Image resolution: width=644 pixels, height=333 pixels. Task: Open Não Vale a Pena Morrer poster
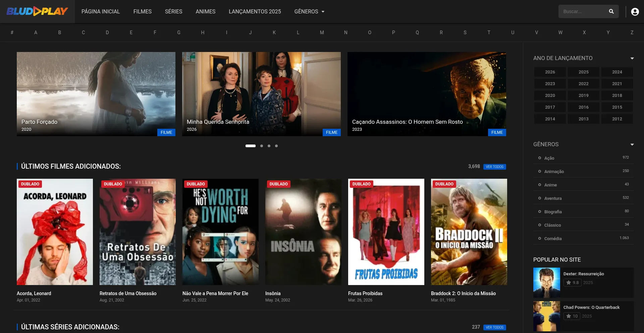click(x=220, y=232)
